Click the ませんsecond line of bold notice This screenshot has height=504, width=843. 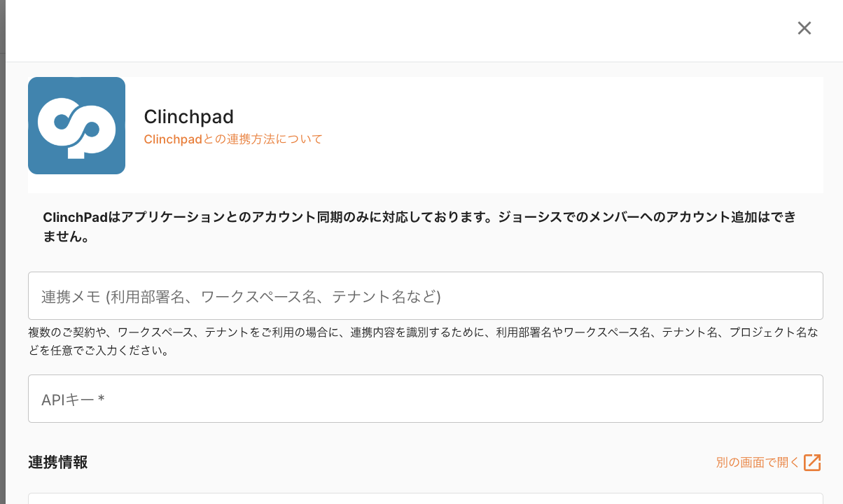pos(66,237)
